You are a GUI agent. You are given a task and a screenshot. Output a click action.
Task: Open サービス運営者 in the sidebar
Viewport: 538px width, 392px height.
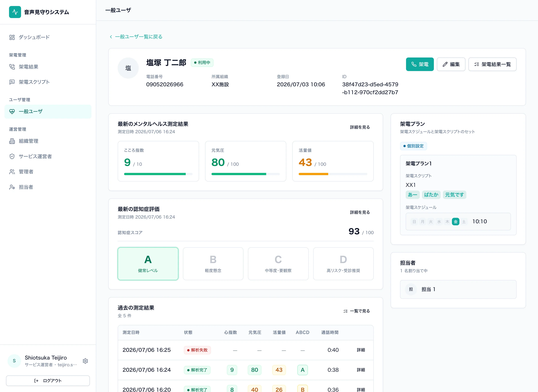tap(48, 156)
